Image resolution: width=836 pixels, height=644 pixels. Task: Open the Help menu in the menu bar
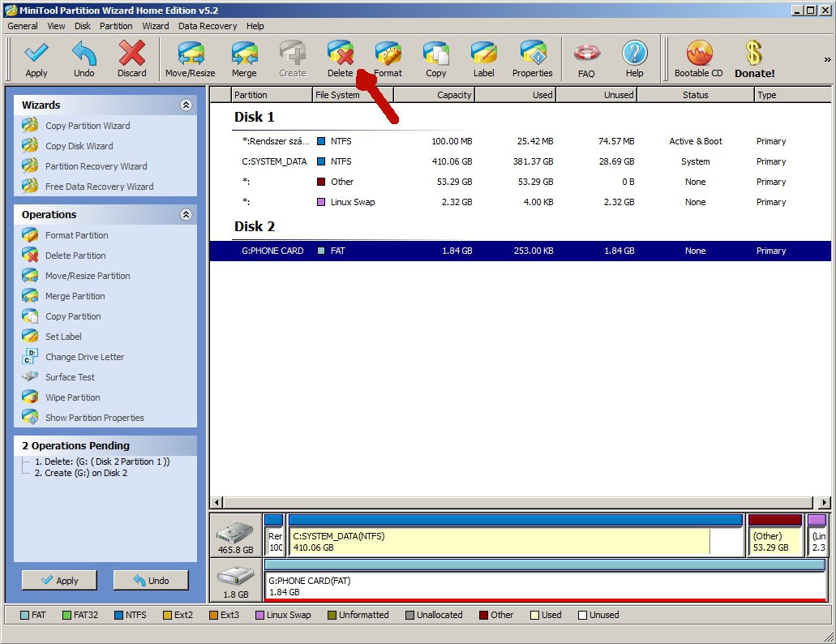point(255,26)
